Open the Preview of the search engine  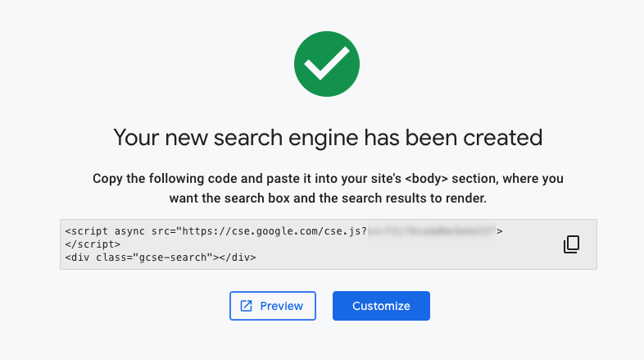click(273, 306)
